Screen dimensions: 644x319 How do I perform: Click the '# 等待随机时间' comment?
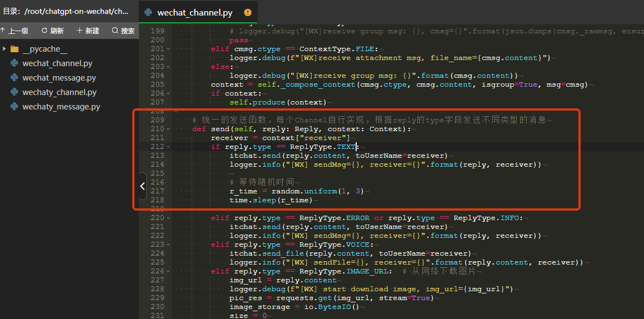262,182
